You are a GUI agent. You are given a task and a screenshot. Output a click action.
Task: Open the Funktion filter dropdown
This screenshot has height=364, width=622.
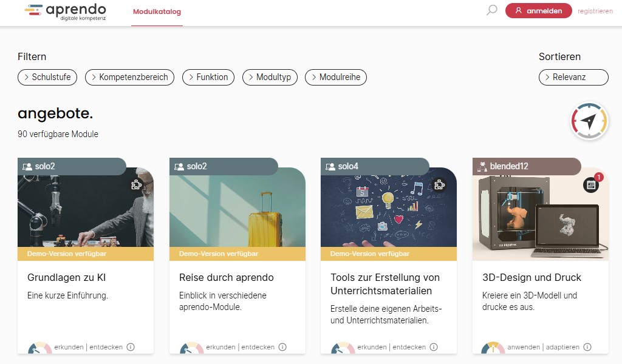[208, 77]
